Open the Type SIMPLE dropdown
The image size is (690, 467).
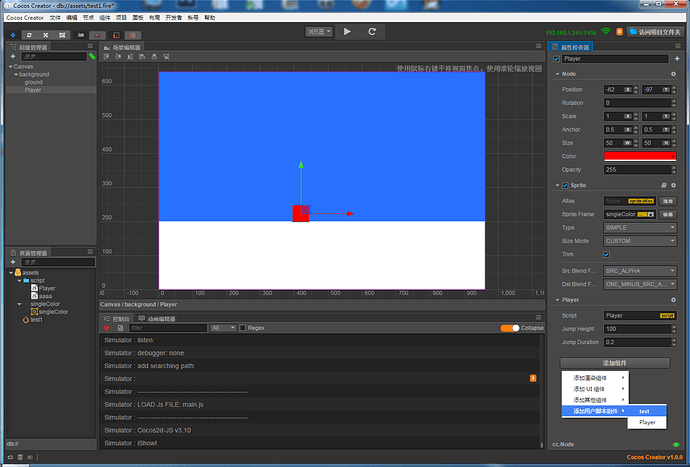pos(640,228)
